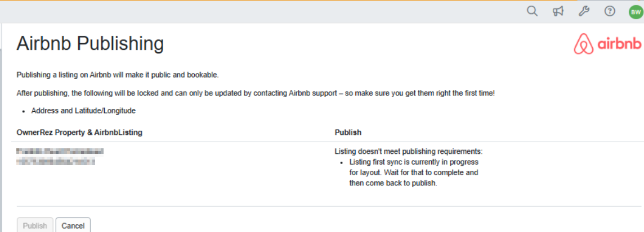Click the "Publishing a listing on Airbnb" paragraph

117,75
